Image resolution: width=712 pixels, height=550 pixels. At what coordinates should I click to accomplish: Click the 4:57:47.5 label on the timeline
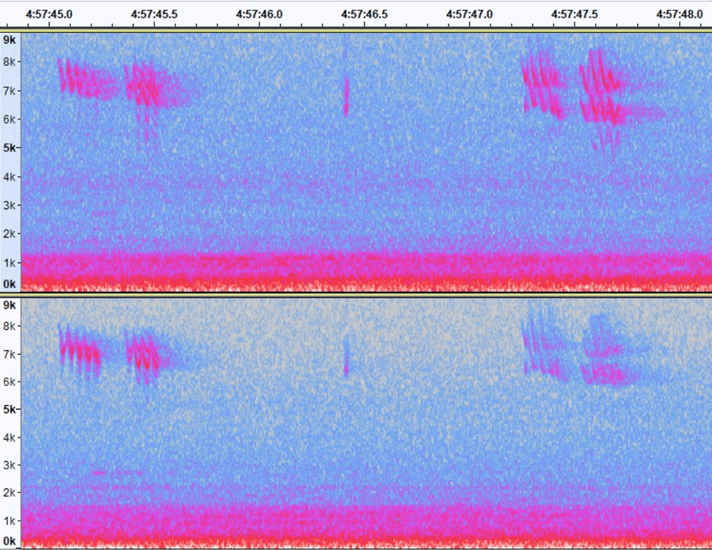coord(575,15)
